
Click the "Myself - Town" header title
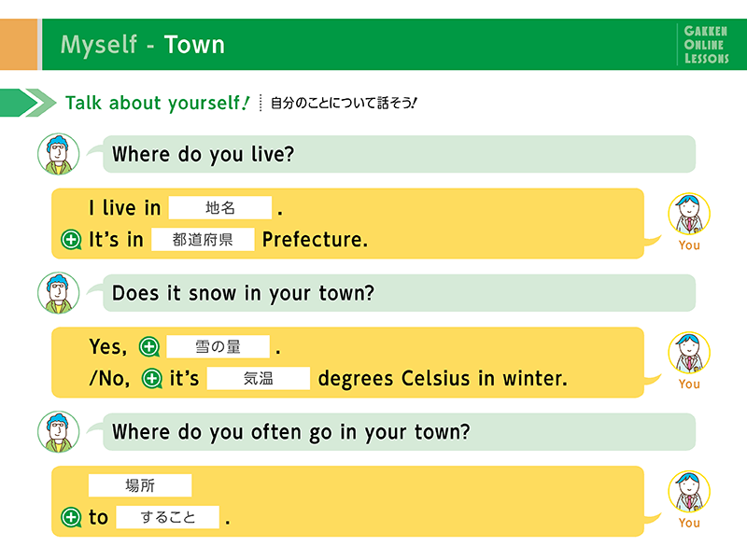143,45
